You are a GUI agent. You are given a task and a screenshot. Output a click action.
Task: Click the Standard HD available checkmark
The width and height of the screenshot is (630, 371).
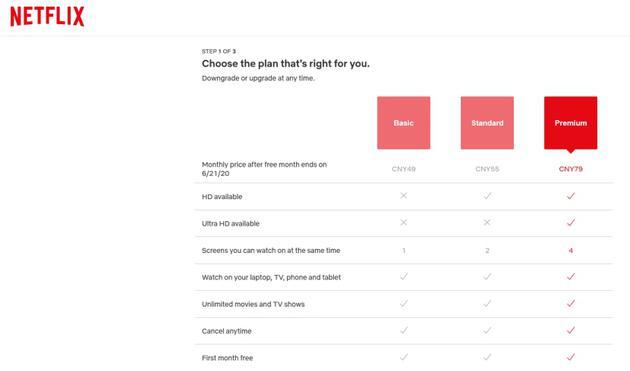[x=487, y=196]
